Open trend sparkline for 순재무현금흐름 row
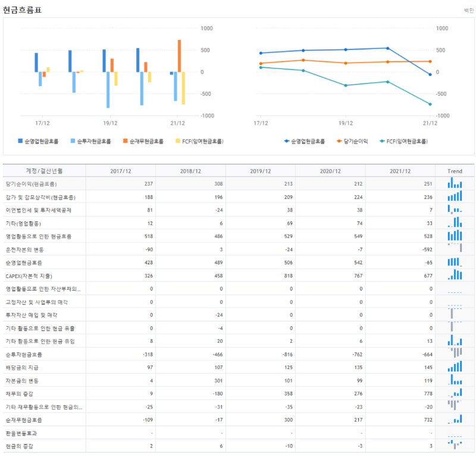The width and height of the screenshot is (476, 456). (455, 419)
